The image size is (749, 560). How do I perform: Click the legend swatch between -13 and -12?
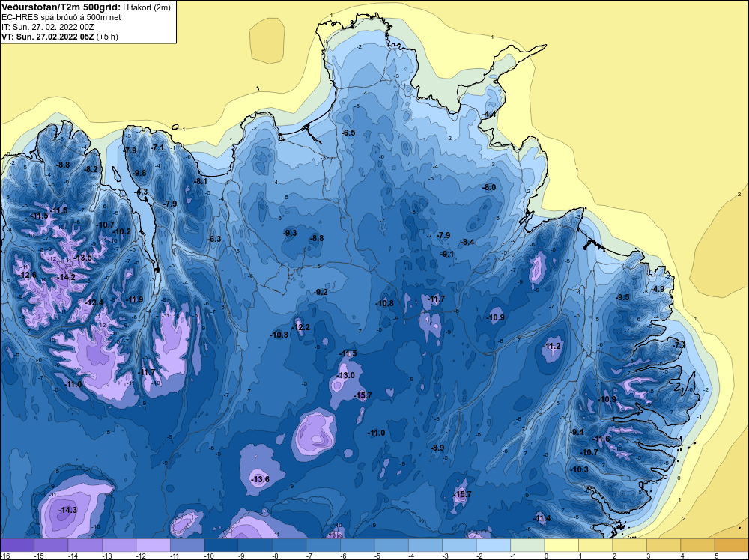119,545
